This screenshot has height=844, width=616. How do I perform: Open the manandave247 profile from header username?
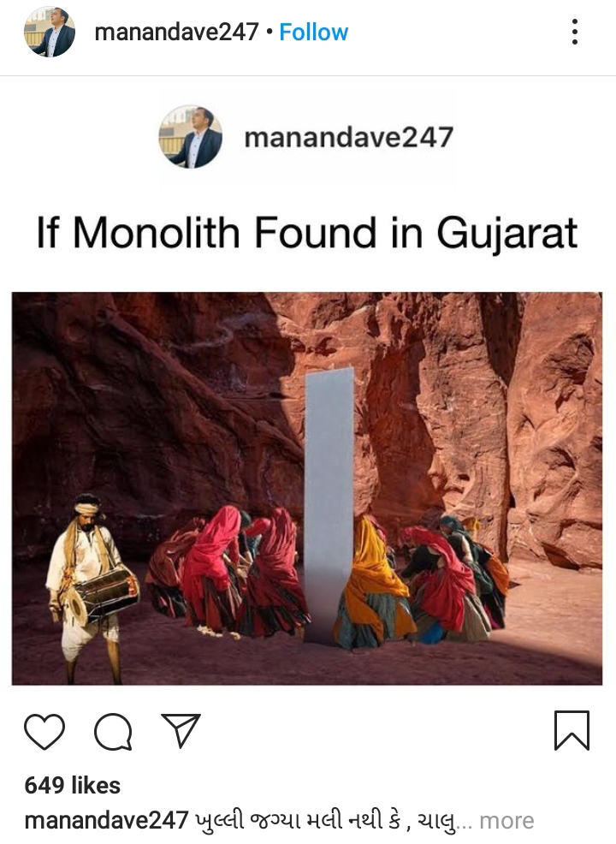pos(177,33)
